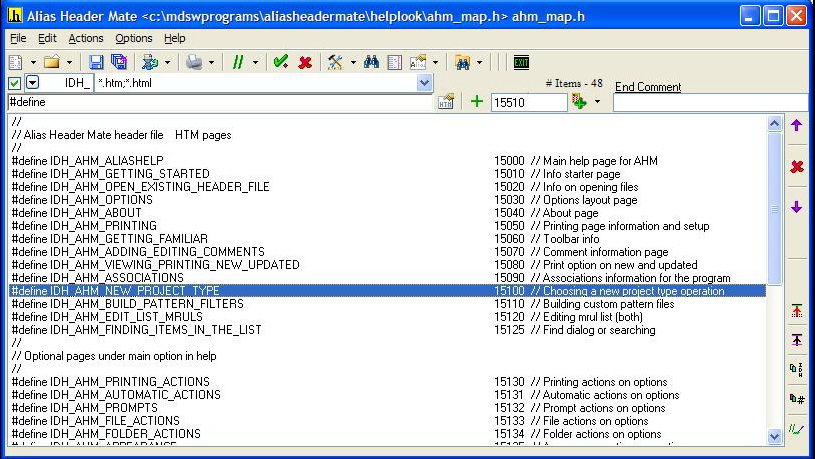815x459 pixels.
Task: Open dropdown arrow next to printer icon
Action: 211,63
